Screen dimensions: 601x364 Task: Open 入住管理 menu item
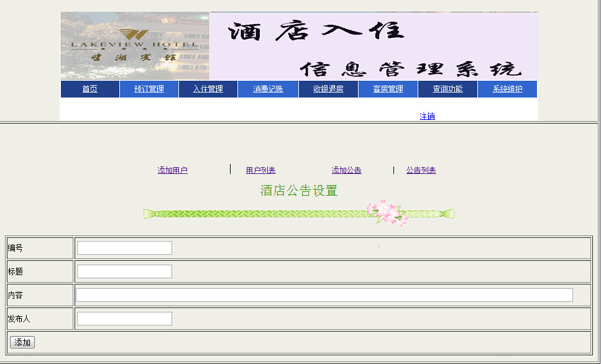pos(208,89)
